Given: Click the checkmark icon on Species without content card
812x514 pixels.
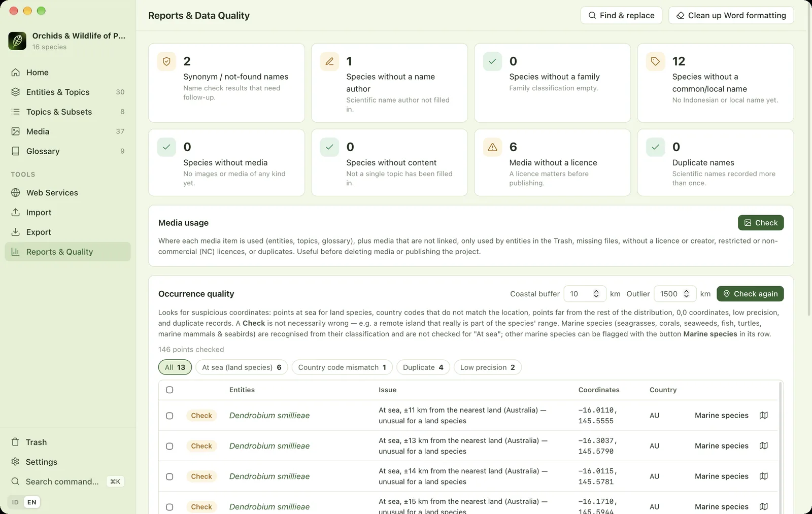Looking at the screenshot, I should tap(329, 147).
